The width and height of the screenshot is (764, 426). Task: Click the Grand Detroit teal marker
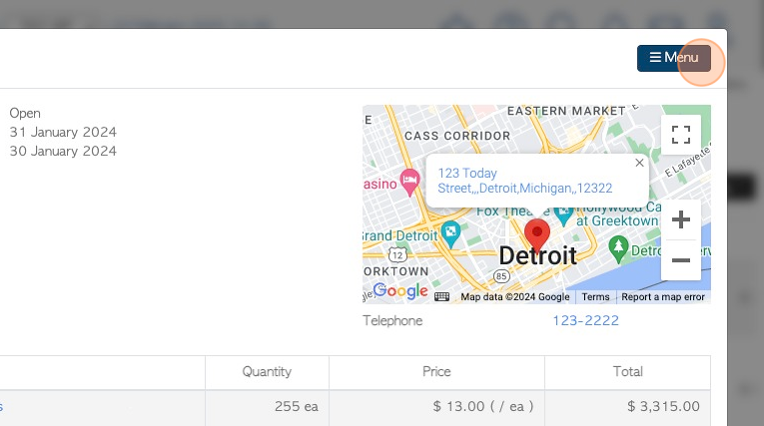pos(450,234)
